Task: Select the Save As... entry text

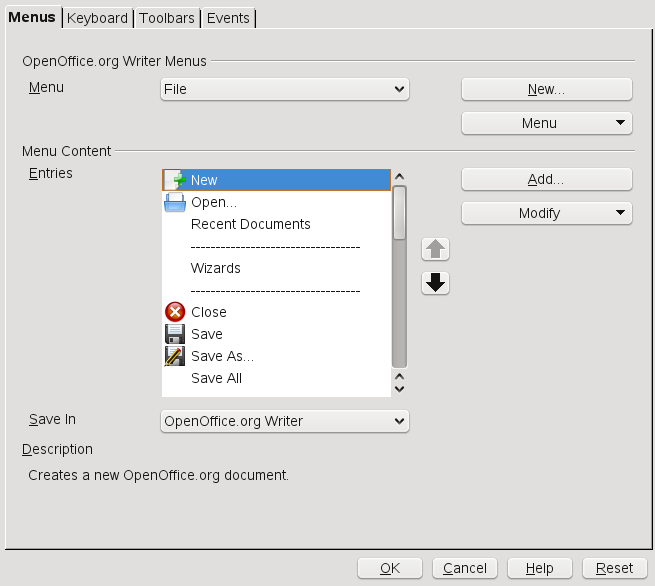Action: 222,356
